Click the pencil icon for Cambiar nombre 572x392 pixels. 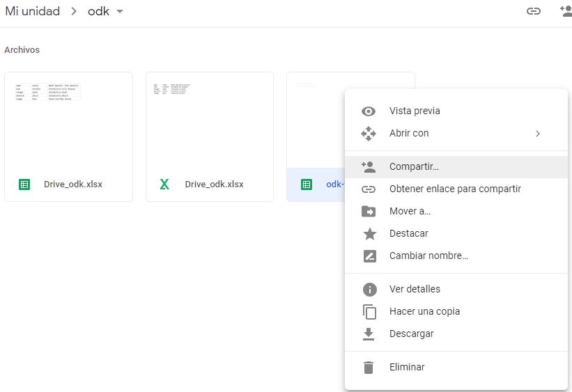pos(369,256)
